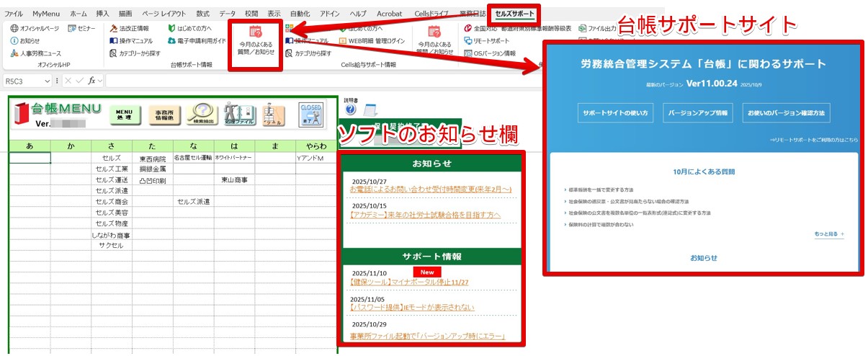This screenshot has width=868, height=356.
Task: Open the 説明書 notebook icon
Action: click(370, 110)
